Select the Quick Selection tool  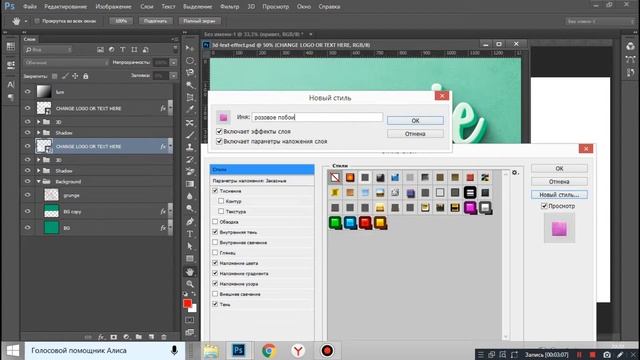coord(190,85)
